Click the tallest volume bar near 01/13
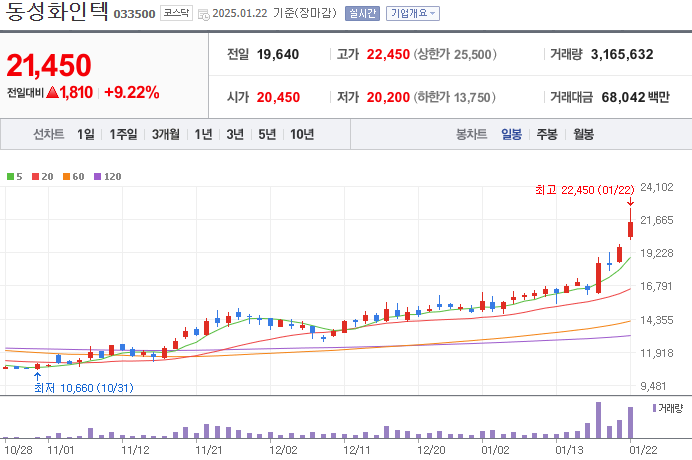This screenshot has height=460, width=692. point(598,420)
